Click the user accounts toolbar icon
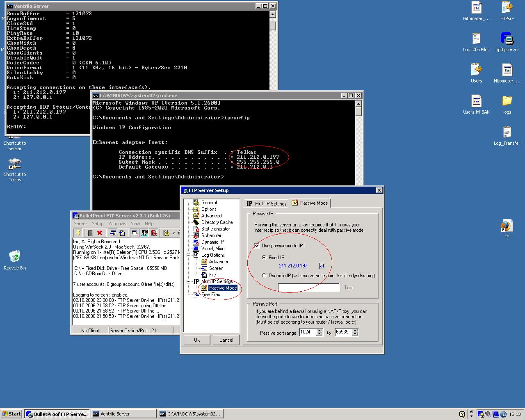Viewport: 525px width, 420px height. 144,233
